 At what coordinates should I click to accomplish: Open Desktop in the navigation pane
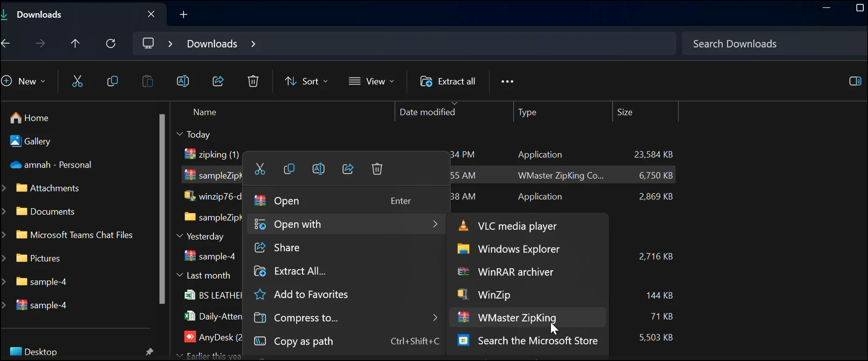34,352
